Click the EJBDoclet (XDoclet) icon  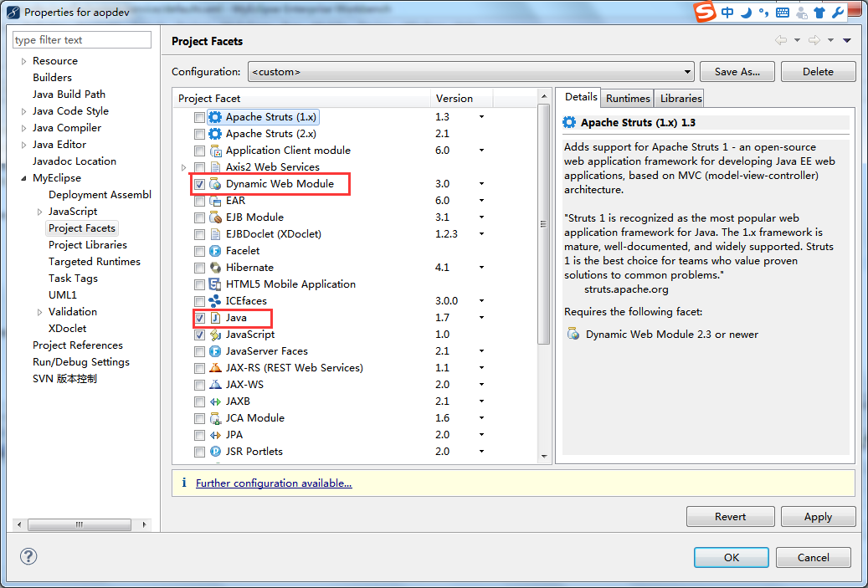(x=215, y=234)
